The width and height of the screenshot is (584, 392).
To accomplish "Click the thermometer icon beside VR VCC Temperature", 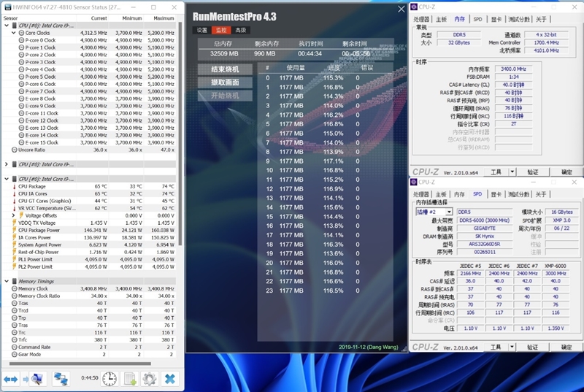I will point(15,208).
